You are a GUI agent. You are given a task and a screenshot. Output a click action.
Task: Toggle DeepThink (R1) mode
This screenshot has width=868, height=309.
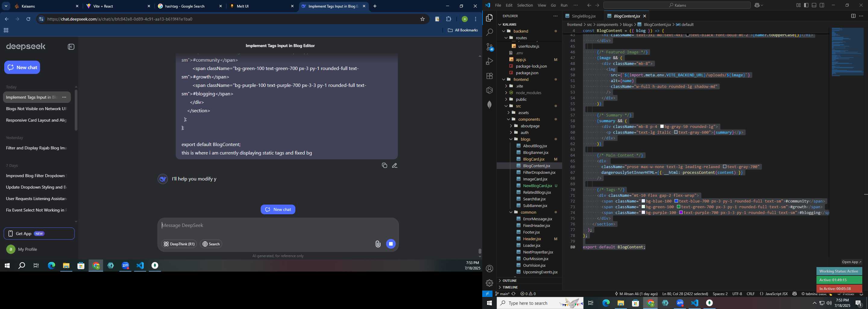coord(179,244)
